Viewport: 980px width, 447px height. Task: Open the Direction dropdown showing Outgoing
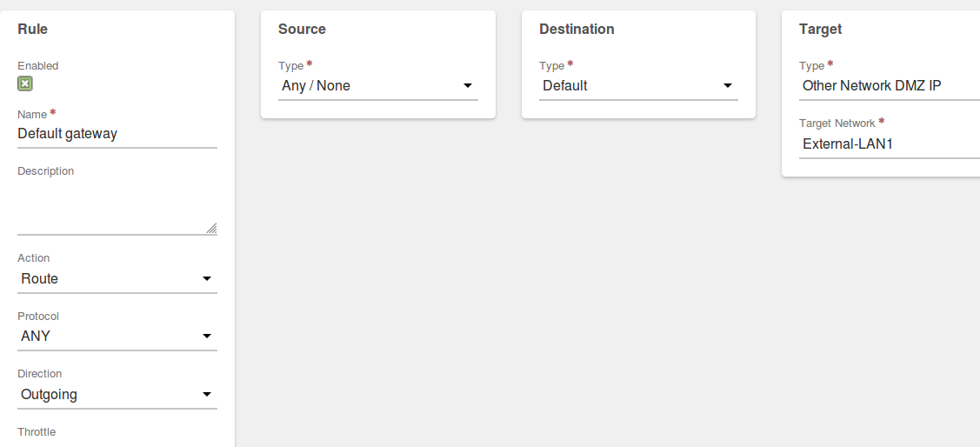[117, 395]
